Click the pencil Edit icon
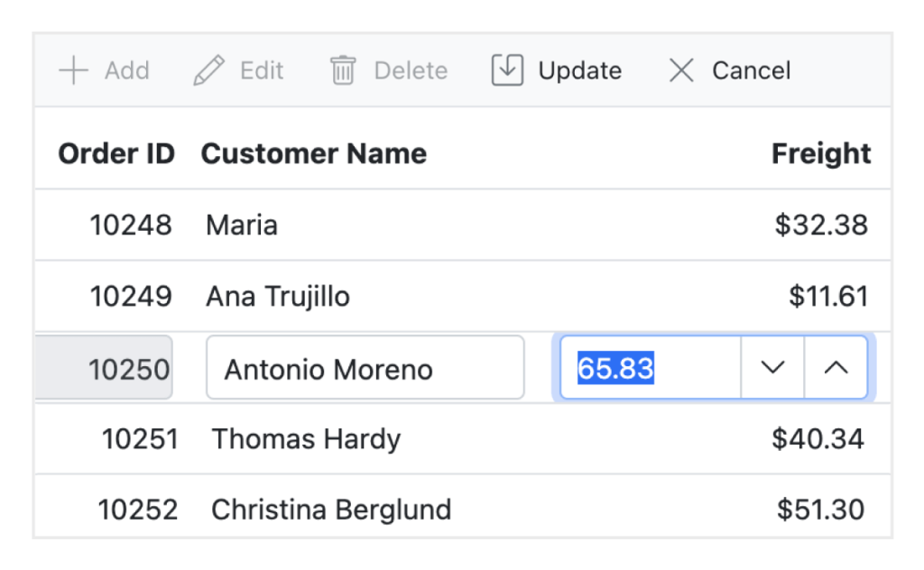 tap(209, 70)
